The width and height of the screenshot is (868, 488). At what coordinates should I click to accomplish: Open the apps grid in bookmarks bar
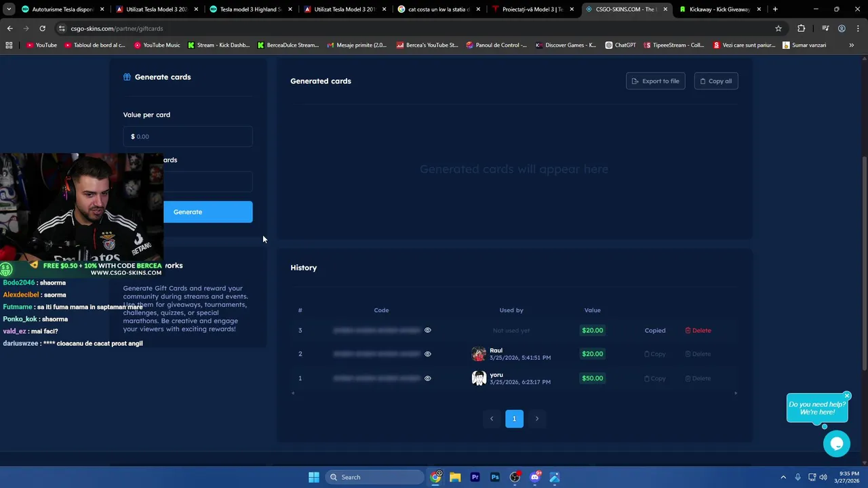[9, 45]
